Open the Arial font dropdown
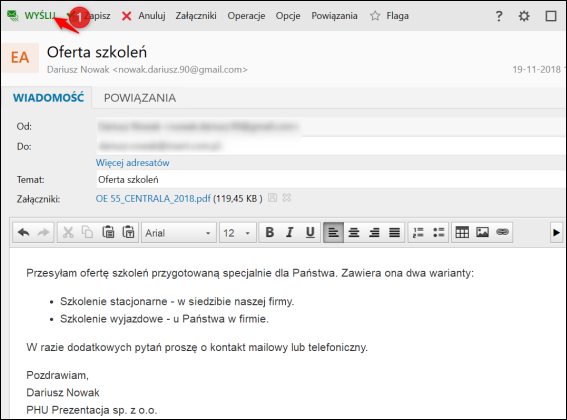The width and height of the screenshot is (567, 420). pyautogui.click(x=179, y=233)
